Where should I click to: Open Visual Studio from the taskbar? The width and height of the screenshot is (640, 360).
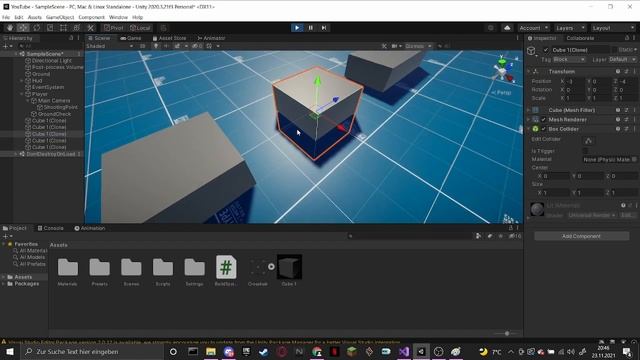pos(404,351)
